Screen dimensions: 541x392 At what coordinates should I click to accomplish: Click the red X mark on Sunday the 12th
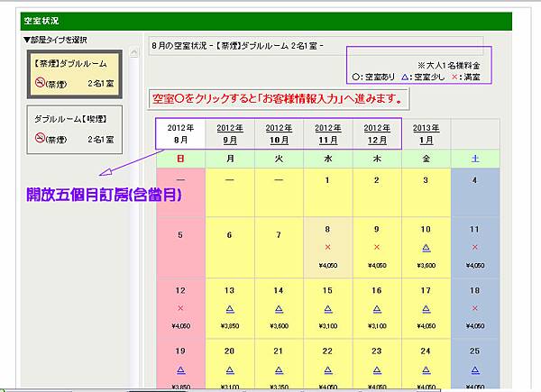pyautogui.click(x=180, y=308)
